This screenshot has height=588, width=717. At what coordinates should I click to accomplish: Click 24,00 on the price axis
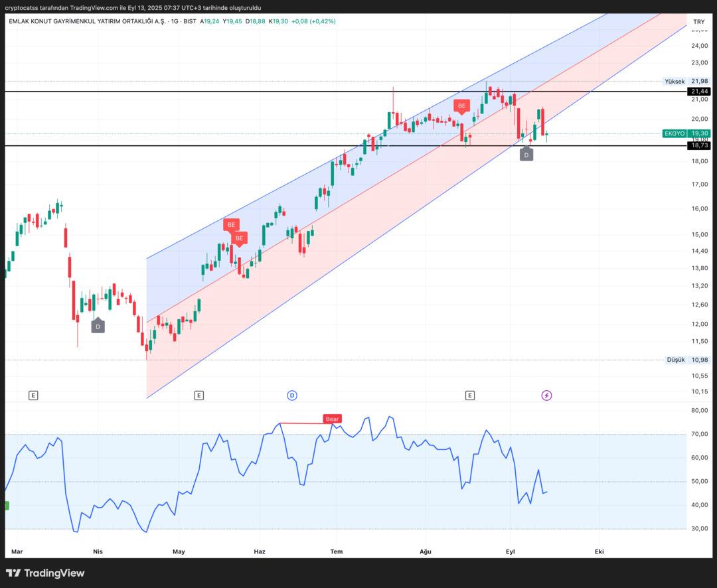(700, 46)
